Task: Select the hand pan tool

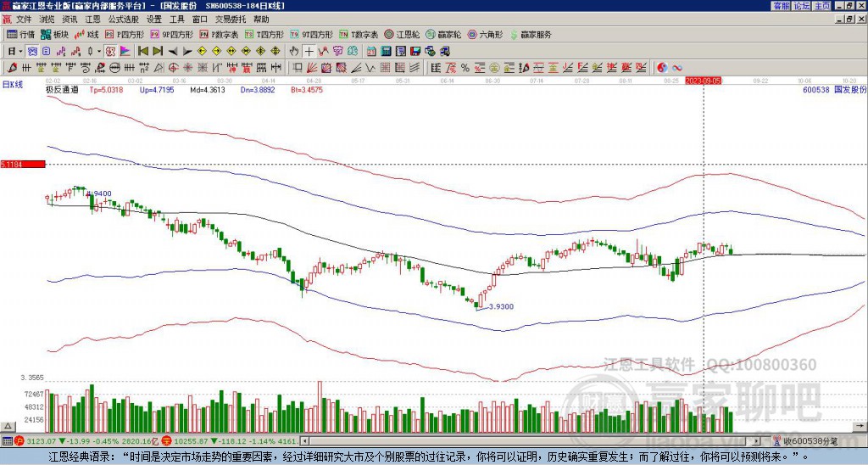Action: click(x=294, y=51)
